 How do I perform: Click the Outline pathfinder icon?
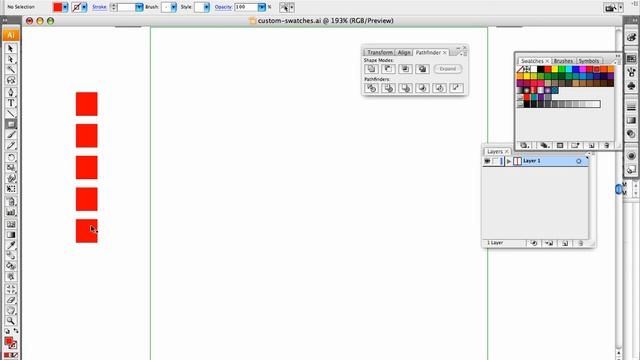pos(439,88)
